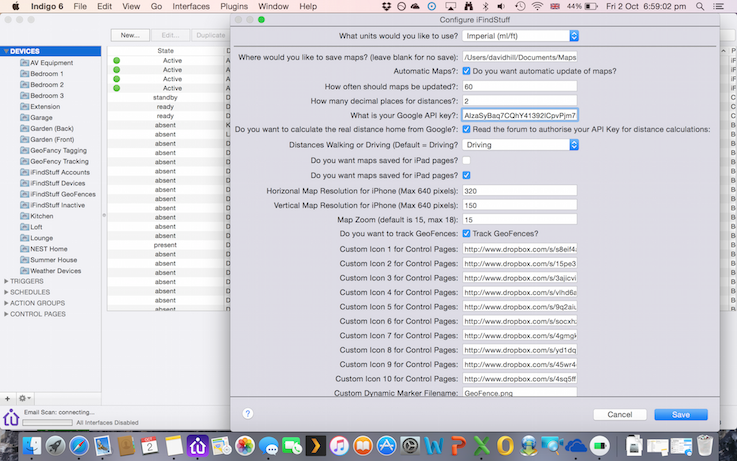Open Spotlight search magnifier

pos(700,6)
